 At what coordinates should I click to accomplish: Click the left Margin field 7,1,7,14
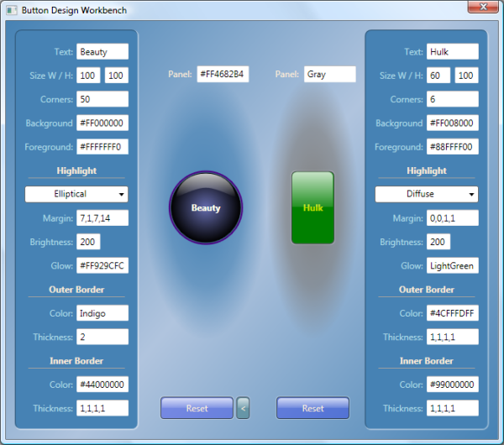[x=102, y=218]
